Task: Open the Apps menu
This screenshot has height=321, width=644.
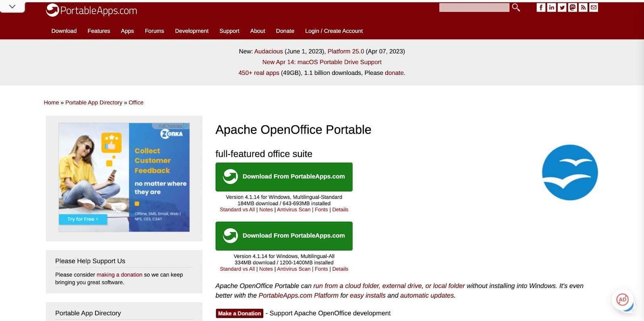Action: pyautogui.click(x=127, y=31)
